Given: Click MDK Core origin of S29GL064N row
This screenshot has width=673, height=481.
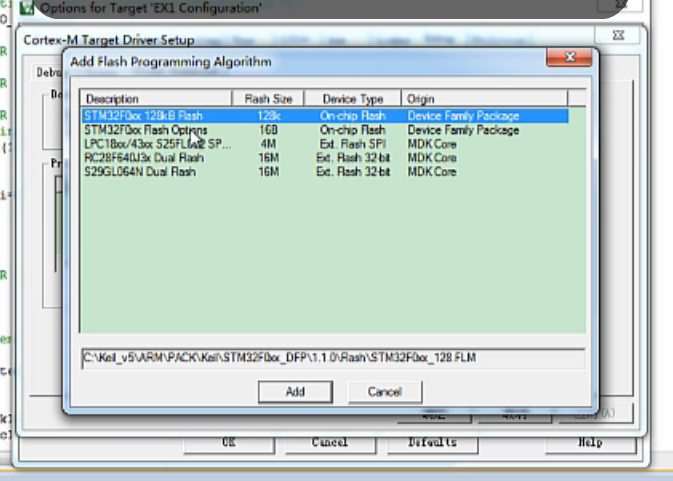Looking at the screenshot, I should click(432, 172).
